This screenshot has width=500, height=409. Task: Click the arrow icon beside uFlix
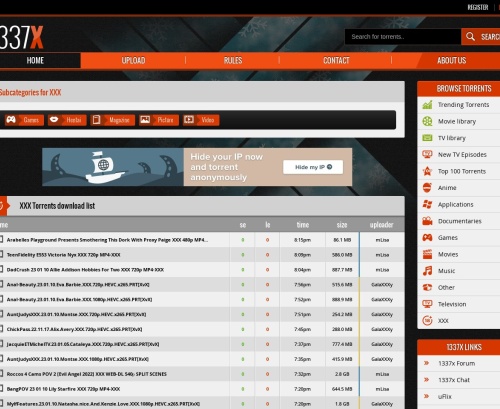pos(426,396)
